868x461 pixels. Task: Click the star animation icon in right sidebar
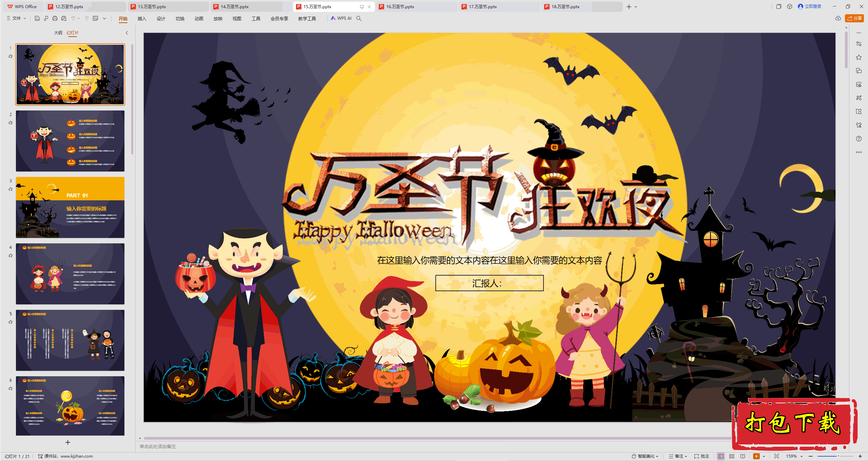coord(859,57)
